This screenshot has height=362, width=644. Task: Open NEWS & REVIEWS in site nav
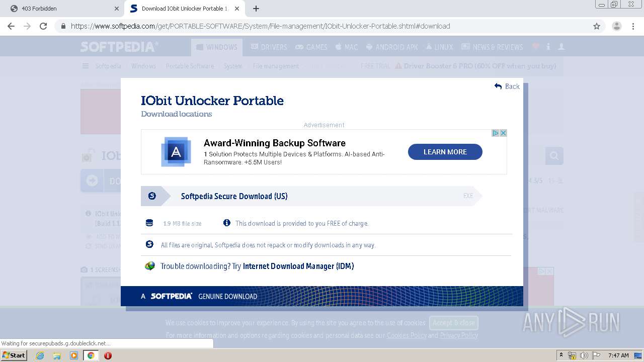[492, 47]
